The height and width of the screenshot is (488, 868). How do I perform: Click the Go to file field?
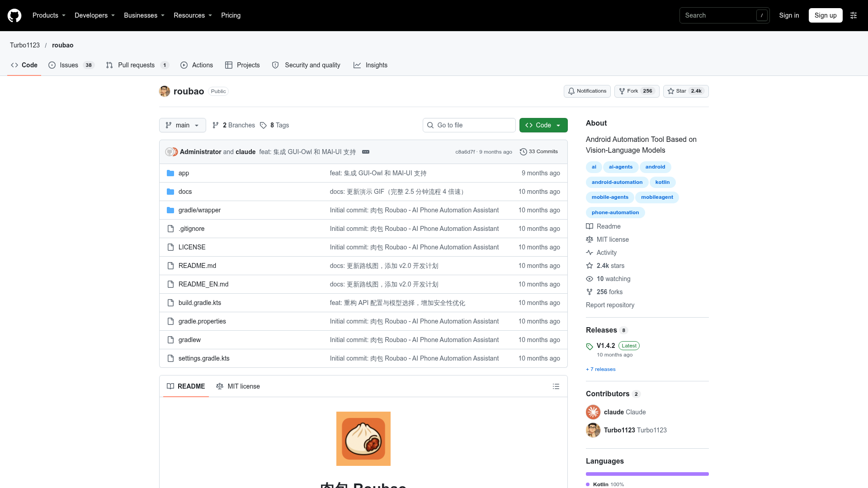(469, 125)
